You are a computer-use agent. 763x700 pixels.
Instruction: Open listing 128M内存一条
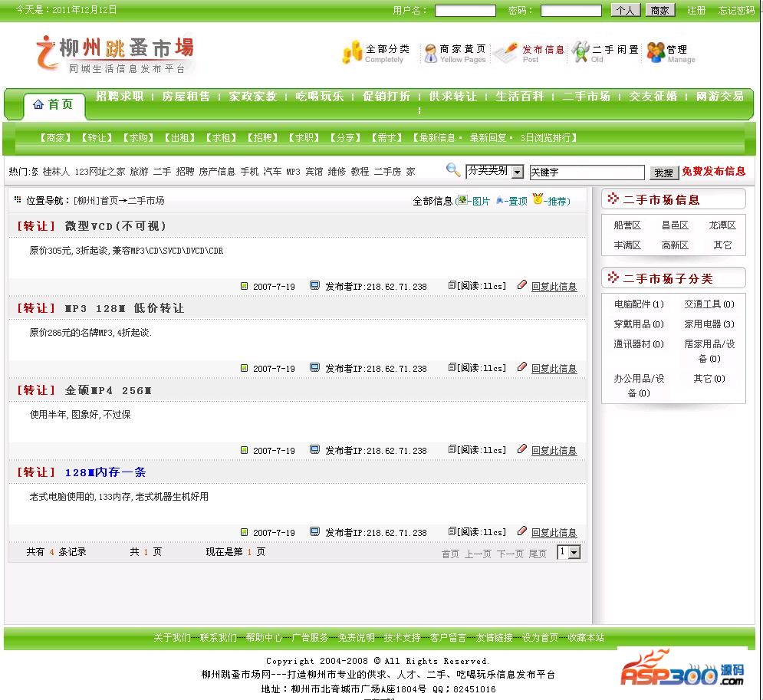tap(105, 472)
